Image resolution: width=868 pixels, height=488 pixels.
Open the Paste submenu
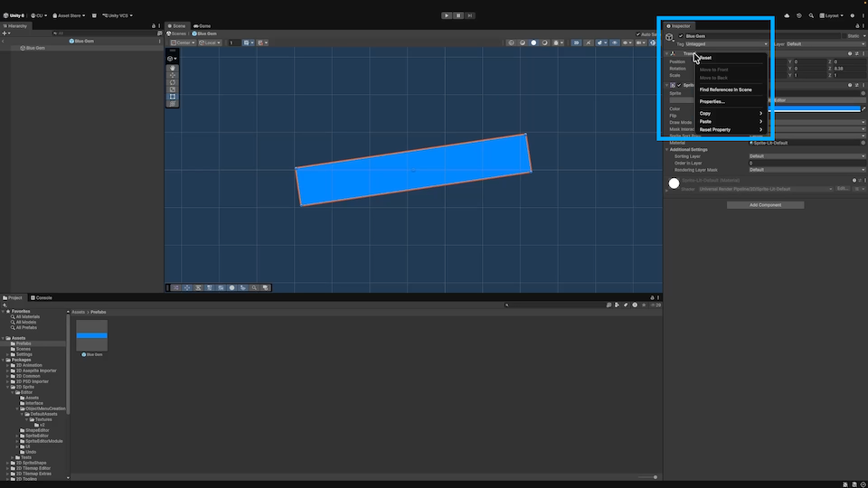(x=731, y=122)
